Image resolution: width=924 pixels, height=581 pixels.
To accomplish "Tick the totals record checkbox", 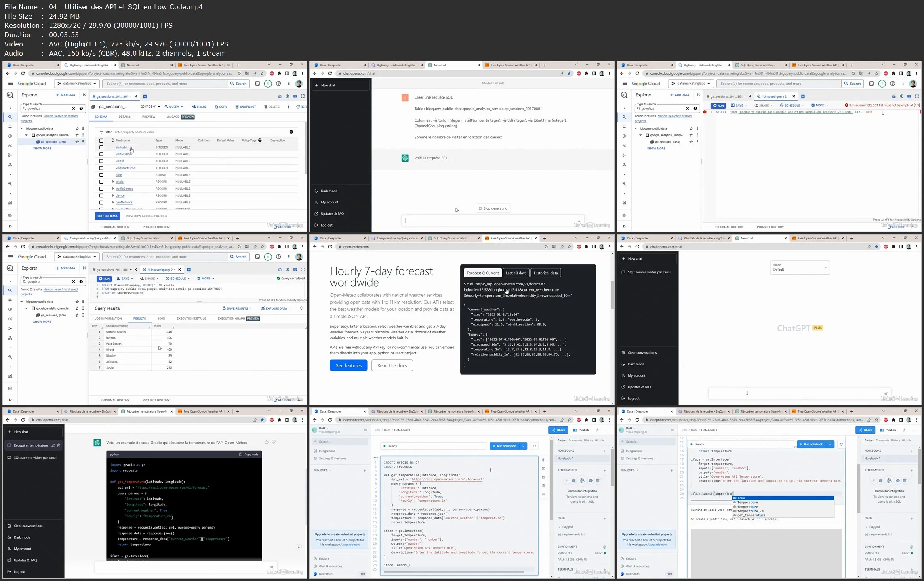I will [101, 182].
